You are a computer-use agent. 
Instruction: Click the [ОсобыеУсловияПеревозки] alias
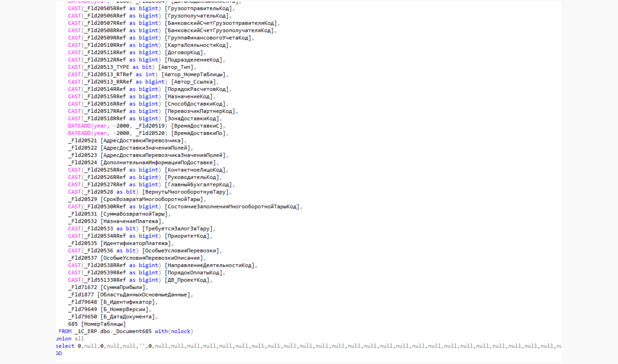(181, 251)
